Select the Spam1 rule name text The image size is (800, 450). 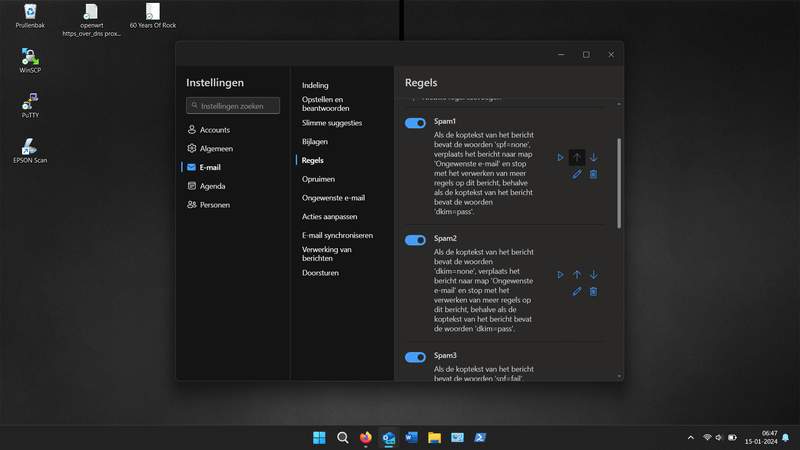(x=445, y=121)
